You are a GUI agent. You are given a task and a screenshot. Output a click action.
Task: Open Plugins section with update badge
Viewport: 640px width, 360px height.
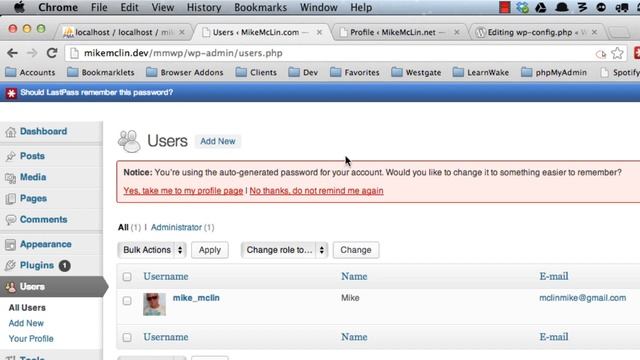pyautogui.click(x=37, y=265)
